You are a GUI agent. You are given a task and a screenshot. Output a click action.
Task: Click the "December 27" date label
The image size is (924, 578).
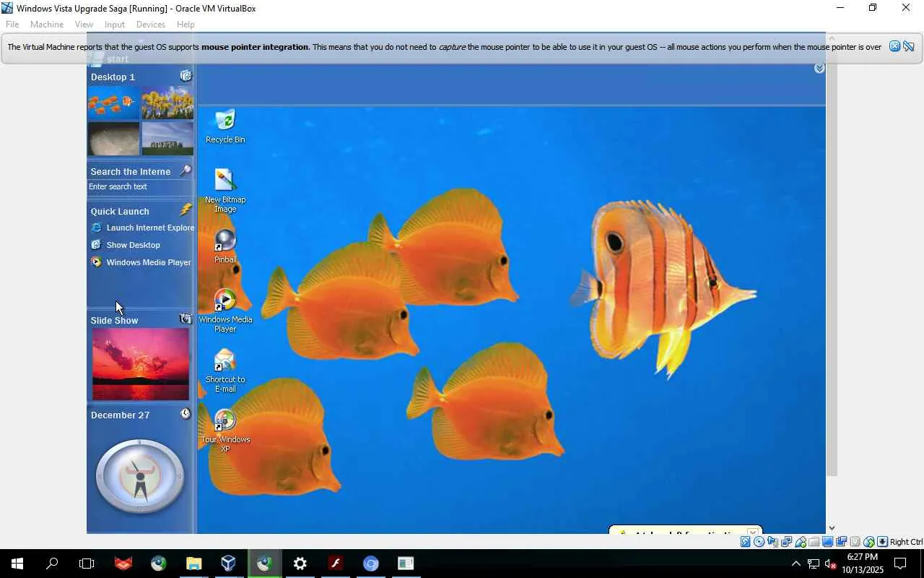(x=120, y=415)
